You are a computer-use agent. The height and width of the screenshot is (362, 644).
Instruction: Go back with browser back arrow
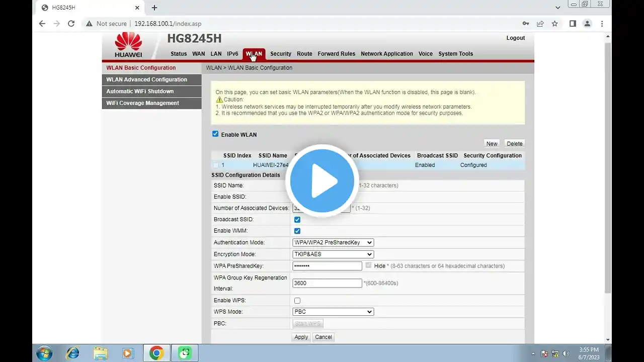(x=42, y=24)
